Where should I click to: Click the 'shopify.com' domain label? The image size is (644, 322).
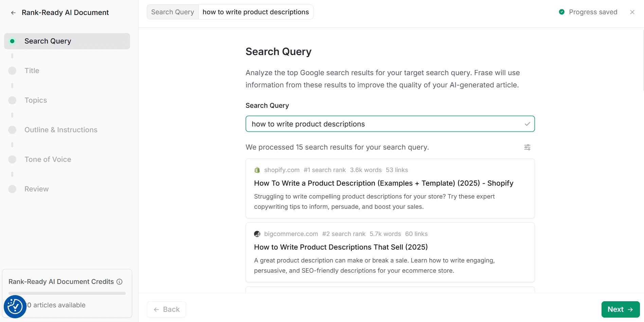click(282, 170)
